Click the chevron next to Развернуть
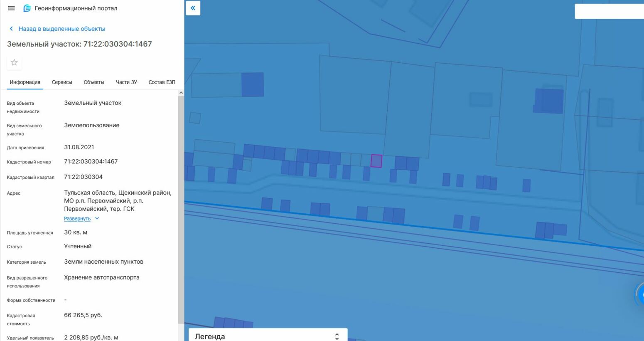Screen dimensions: 644x341 pyautogui.click(x=97, y=218)
